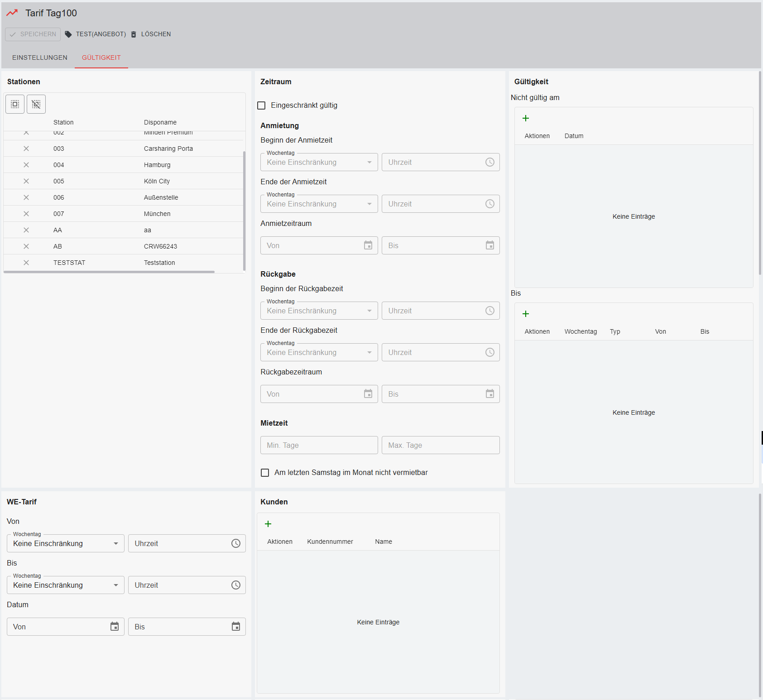Click the plus icon under Nicht gültig am
763x700 pixels.
pos(526,118)
